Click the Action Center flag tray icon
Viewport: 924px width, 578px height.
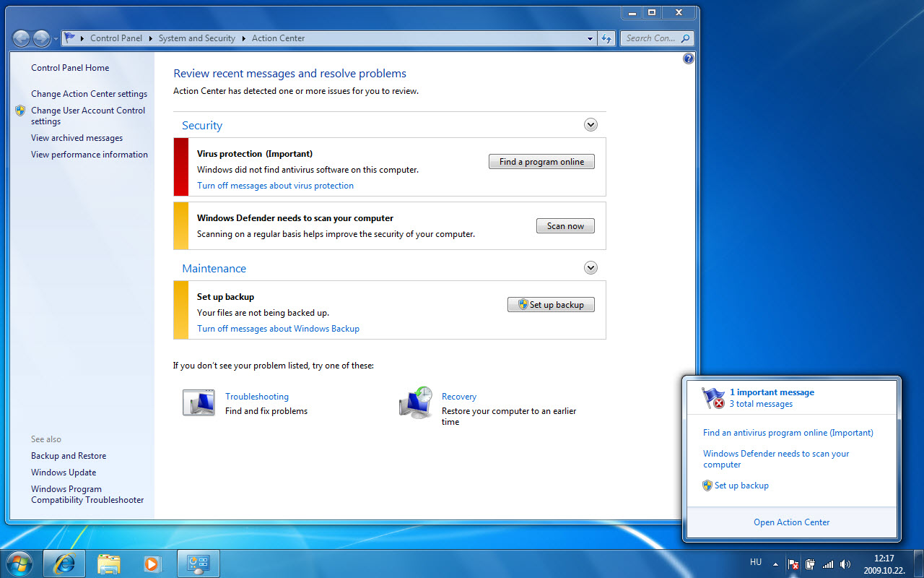pyautogui.click(x=793, y=564)
